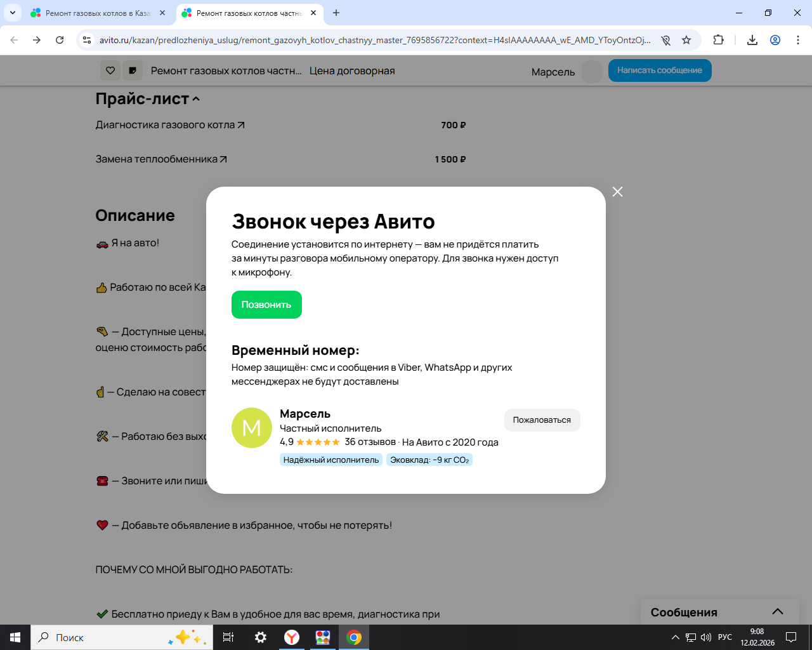Open Марсель's round avatar with letter M

pyautogui.click(x=252, y=428)
